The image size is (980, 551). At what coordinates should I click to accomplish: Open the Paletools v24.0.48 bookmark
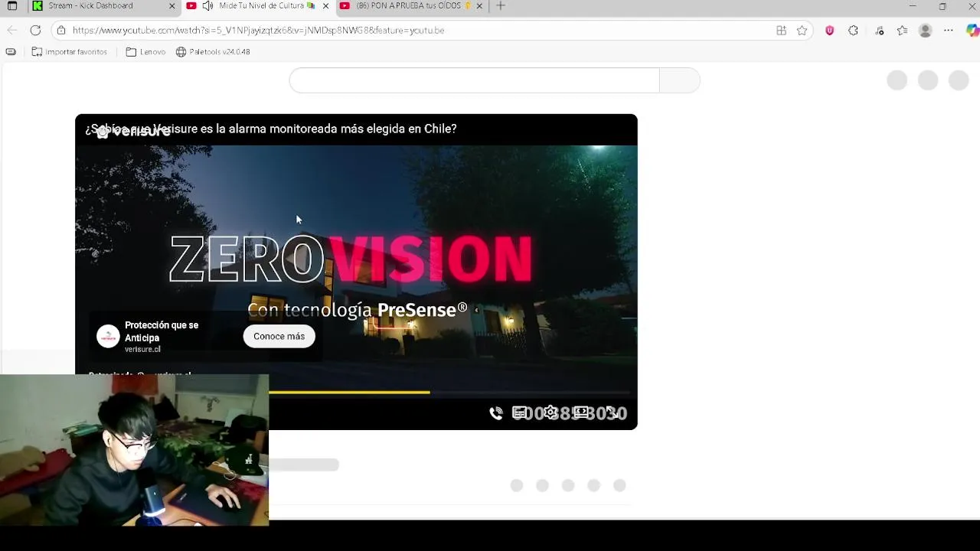pos(213,52)
